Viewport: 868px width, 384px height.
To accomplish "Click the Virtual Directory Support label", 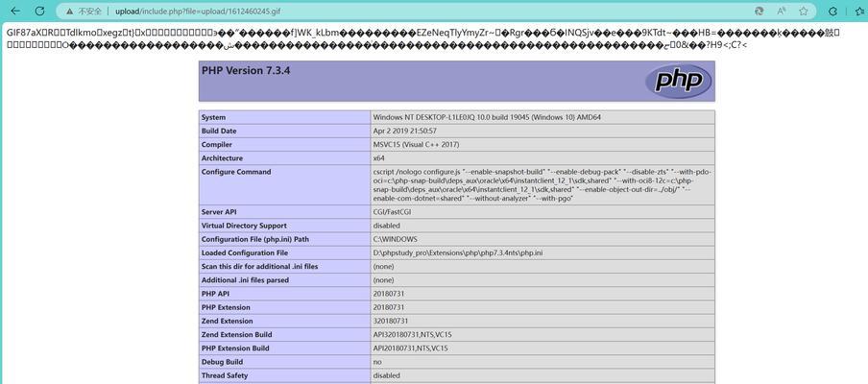I will (x=243, y=226).
